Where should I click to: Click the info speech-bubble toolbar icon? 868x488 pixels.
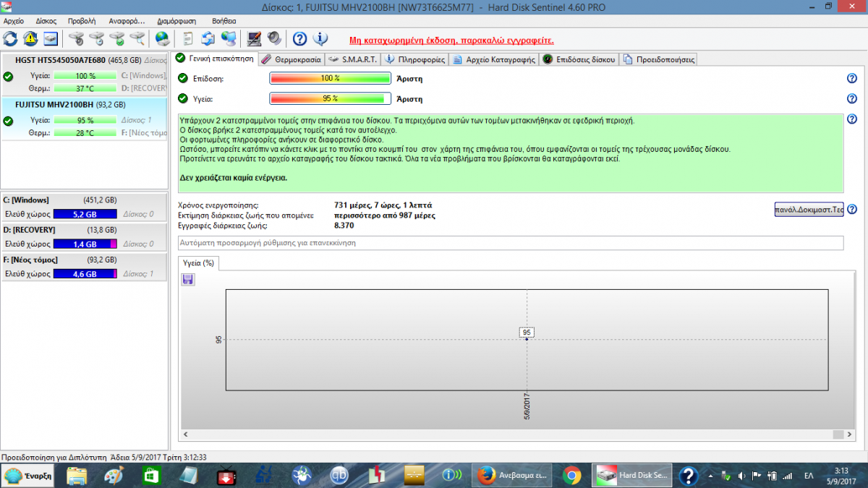pos(320,38)
